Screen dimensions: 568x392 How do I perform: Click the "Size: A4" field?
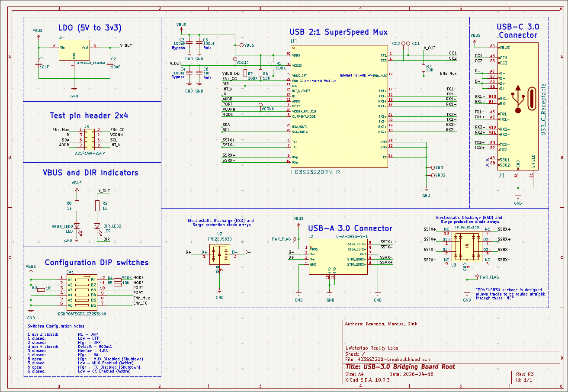coord(355,374)
